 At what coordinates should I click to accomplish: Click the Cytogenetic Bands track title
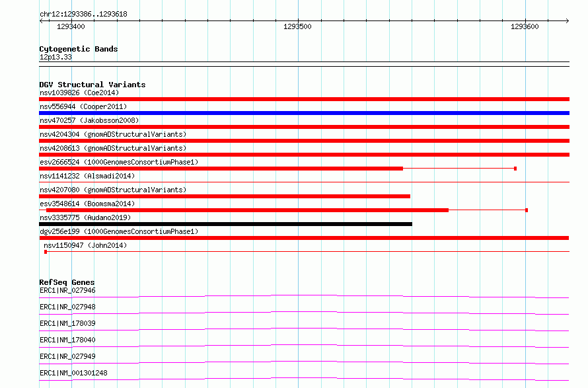pyautogui.click(x=79, y=49)
